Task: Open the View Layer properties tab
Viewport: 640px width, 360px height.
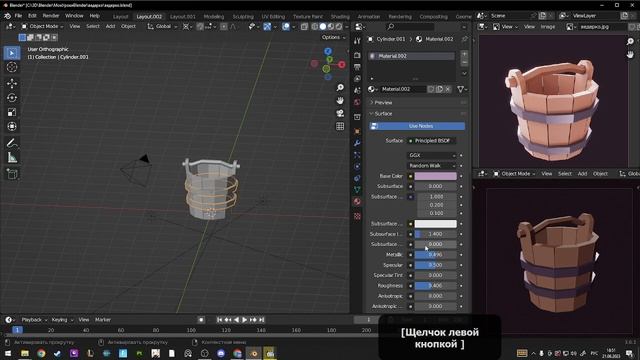Action: tap(357, 79)
